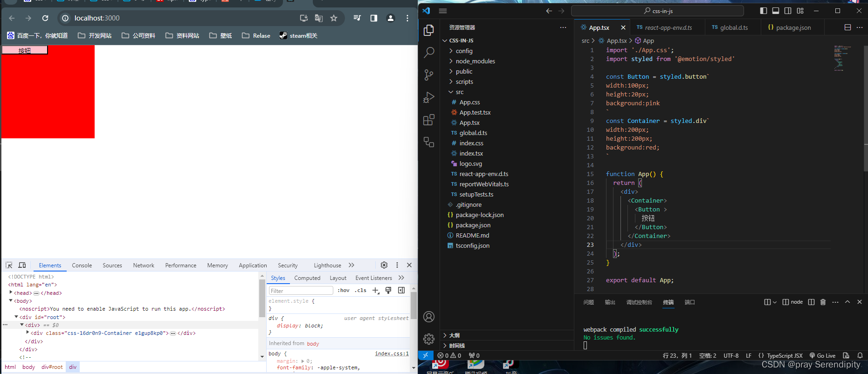
Task: Click new style rule plus icon
Action: point(376,290)
